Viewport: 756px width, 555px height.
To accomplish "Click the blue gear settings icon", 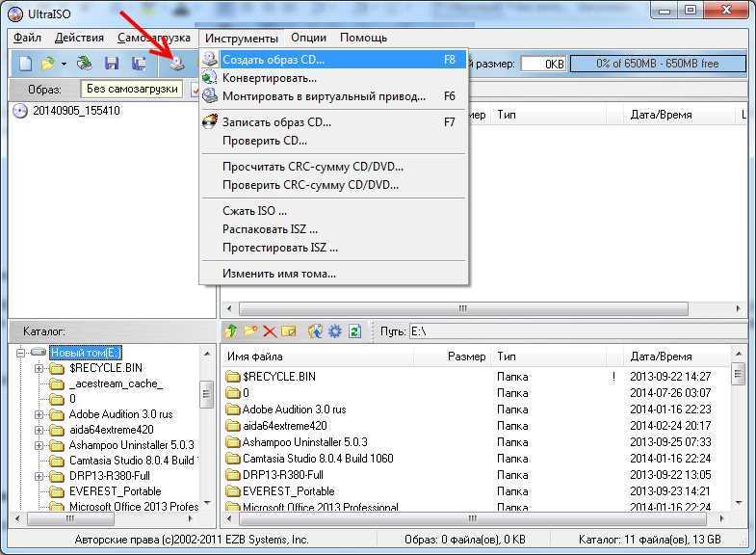I will tap(334, 331).
